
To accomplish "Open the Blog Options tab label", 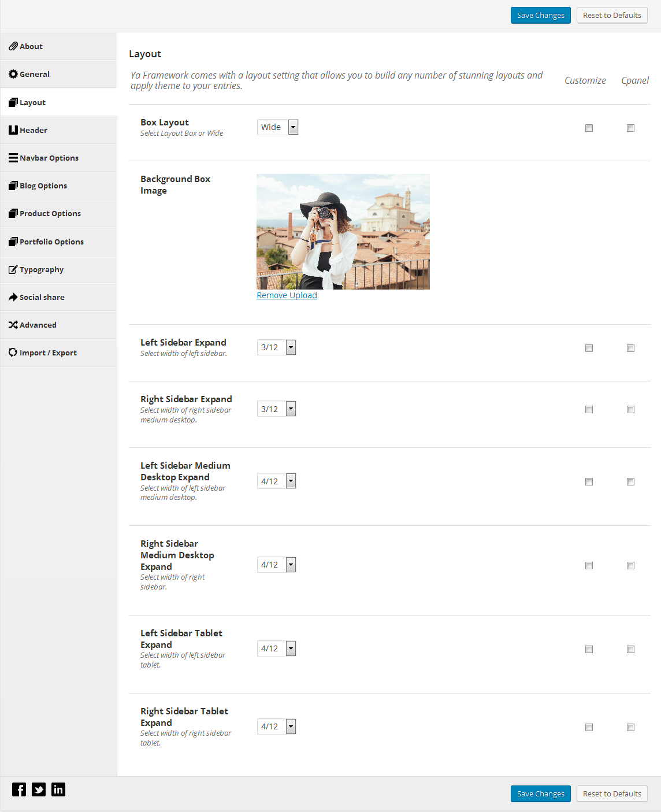I will pyautogui.click(x=43, y=186).
